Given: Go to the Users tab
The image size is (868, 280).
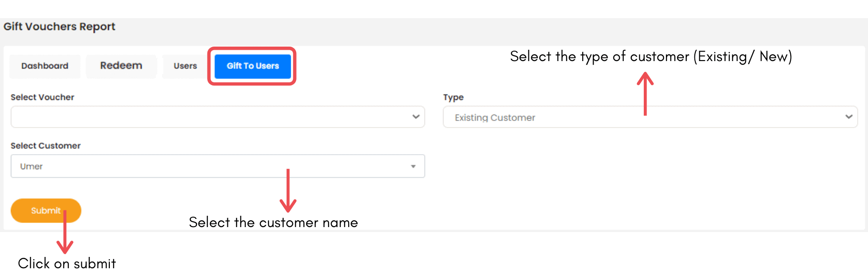Looking at the screenshot, I should [x=185, y=66].
